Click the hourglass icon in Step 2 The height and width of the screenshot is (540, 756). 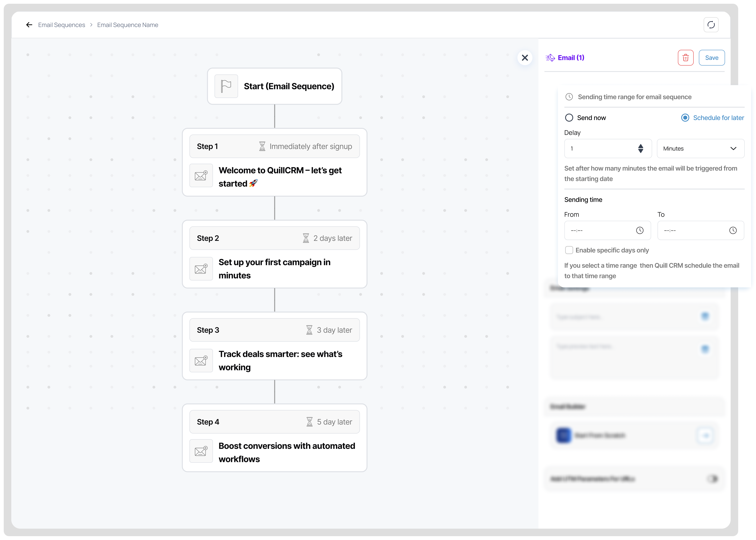pos(306,238)
